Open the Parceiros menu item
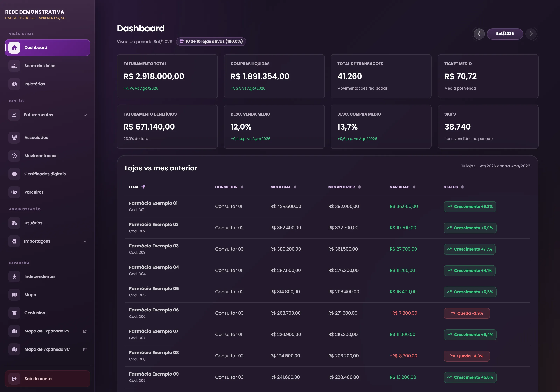 click(47, 192)
